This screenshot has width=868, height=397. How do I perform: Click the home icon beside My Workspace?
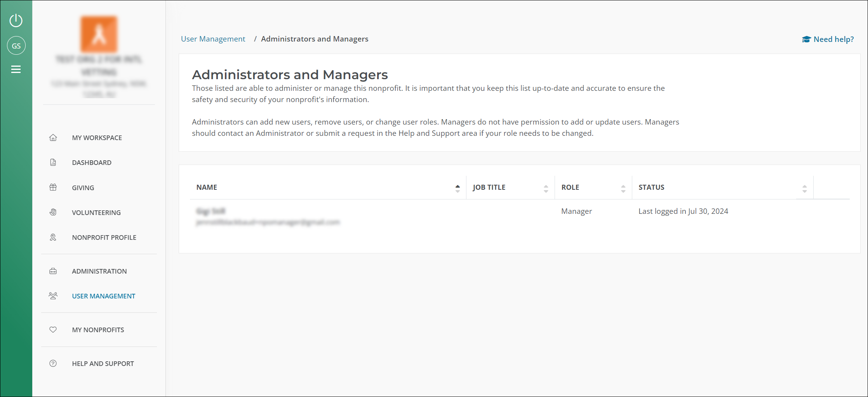point(53,138)
